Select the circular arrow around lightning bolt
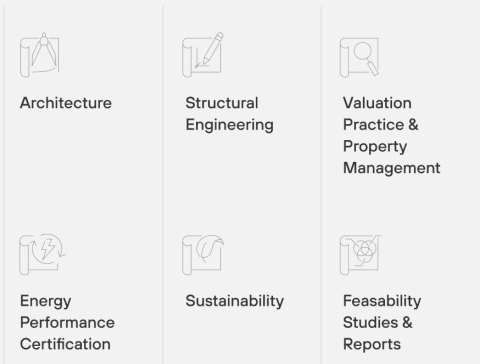 49,249
